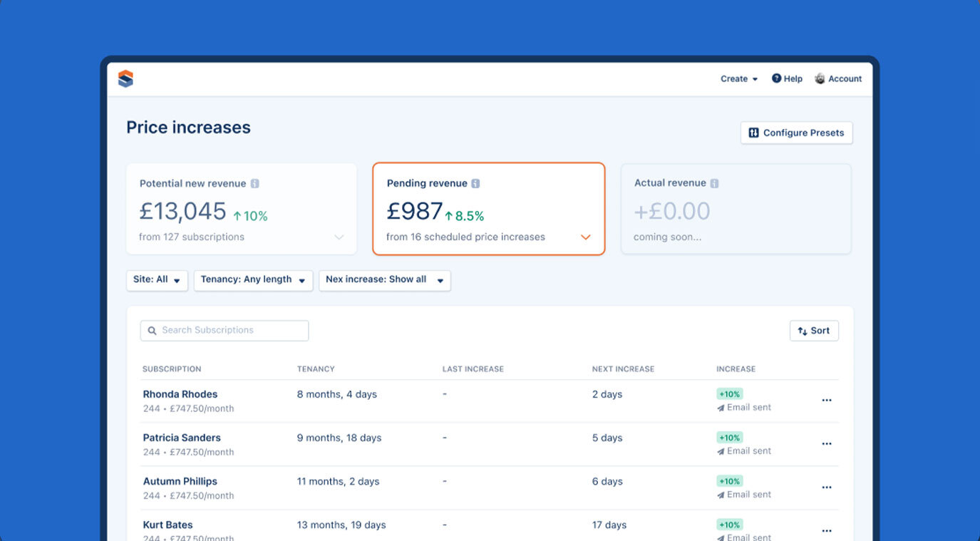The image size is (980, 541).
Task: Click info icon beside Actual revenue
Action: 714,183
